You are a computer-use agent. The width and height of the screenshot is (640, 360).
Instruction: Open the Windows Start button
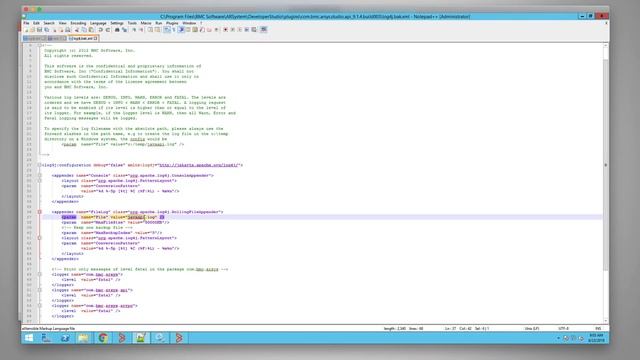(x=29, y=338)
